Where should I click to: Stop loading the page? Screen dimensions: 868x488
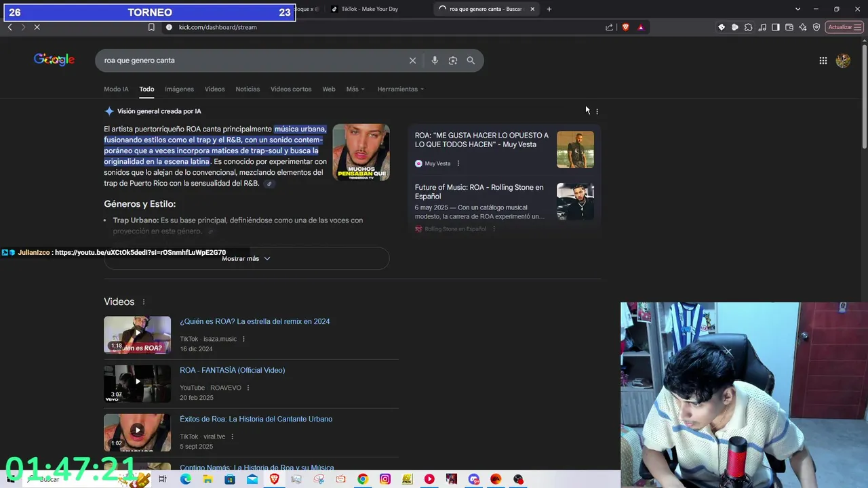37,27
